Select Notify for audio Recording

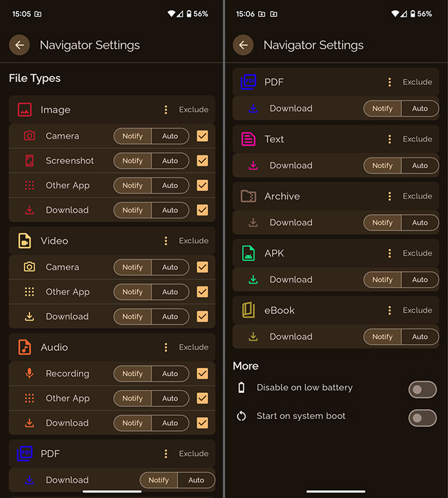click(x=132, y=373)
